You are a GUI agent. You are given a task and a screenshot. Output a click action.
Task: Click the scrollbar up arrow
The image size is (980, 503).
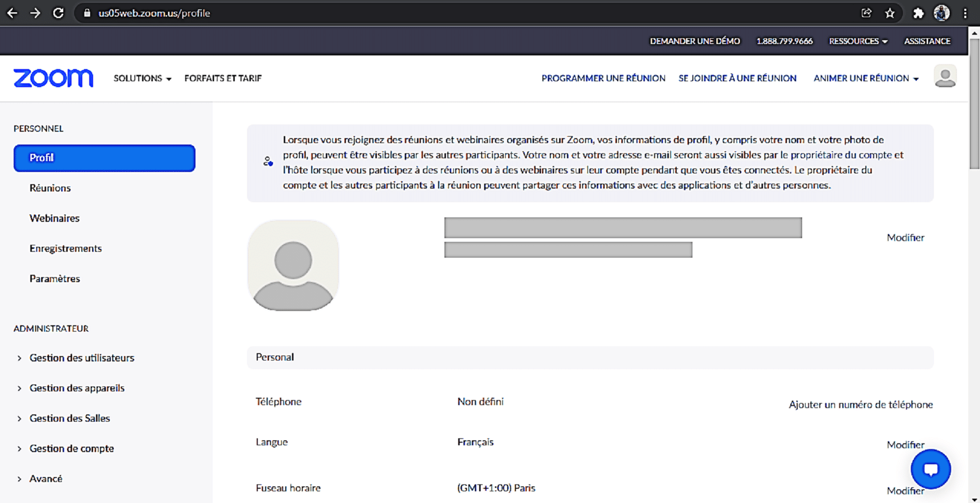974,32
